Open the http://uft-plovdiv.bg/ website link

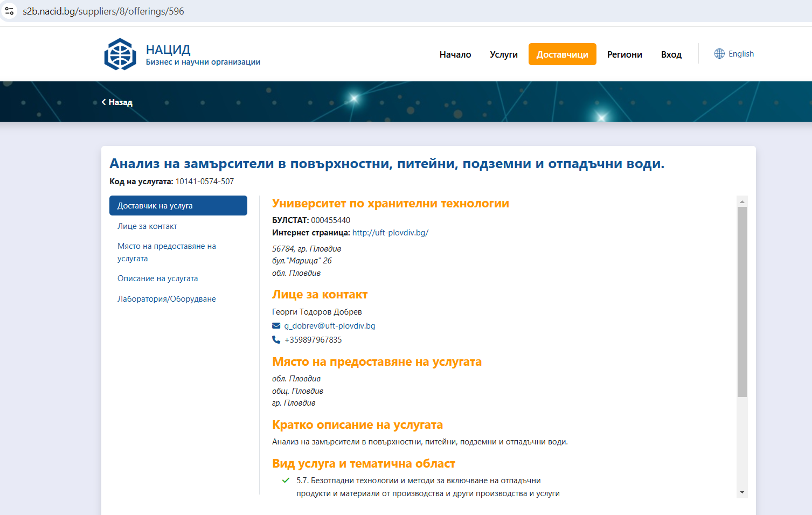click(390, 233)
